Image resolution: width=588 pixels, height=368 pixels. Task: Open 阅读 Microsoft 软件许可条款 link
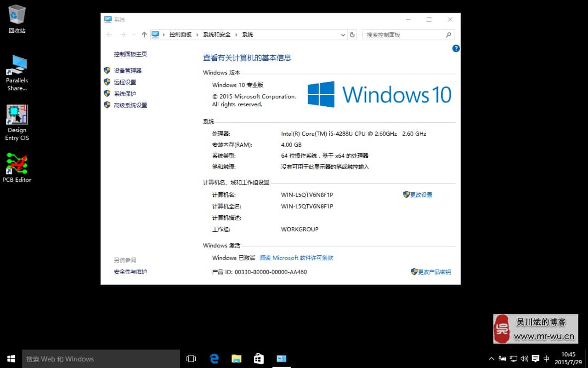point(296,258)
